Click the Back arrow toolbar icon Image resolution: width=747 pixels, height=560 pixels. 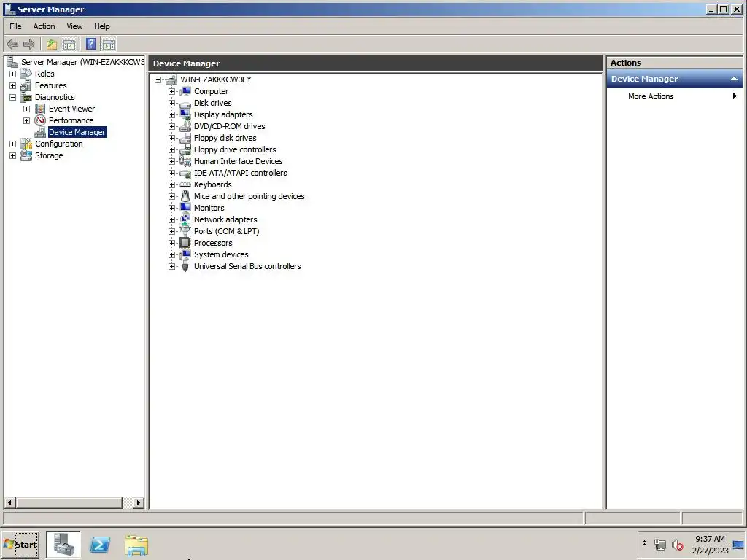pos(13,44)
